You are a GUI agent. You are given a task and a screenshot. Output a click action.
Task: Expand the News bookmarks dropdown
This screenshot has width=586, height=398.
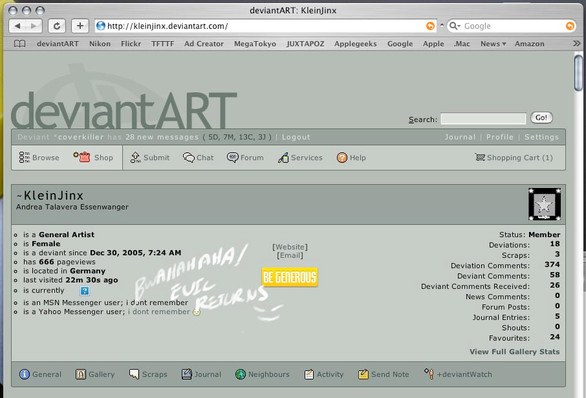[x=493, y=44]
